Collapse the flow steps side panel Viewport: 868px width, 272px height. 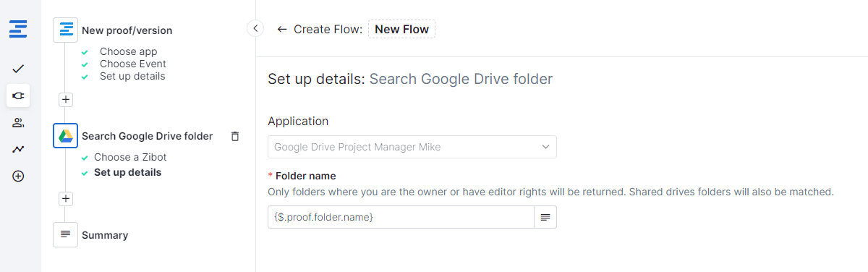click(255, 28)
